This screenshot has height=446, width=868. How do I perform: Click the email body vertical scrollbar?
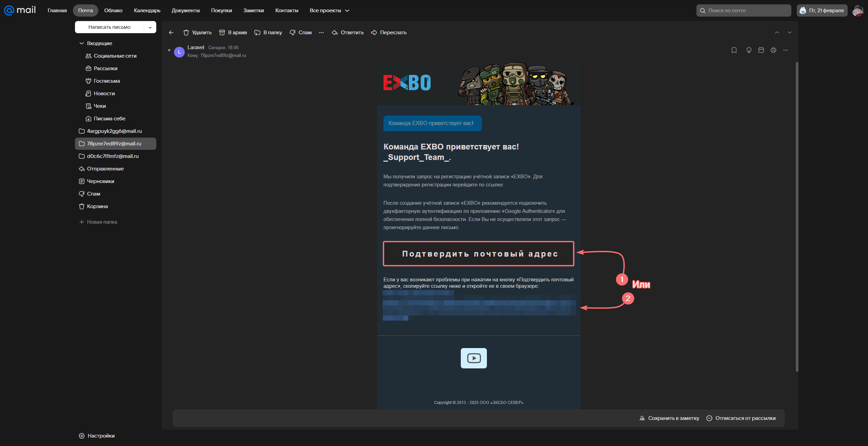pyautogui.click(x=797, y=217)
